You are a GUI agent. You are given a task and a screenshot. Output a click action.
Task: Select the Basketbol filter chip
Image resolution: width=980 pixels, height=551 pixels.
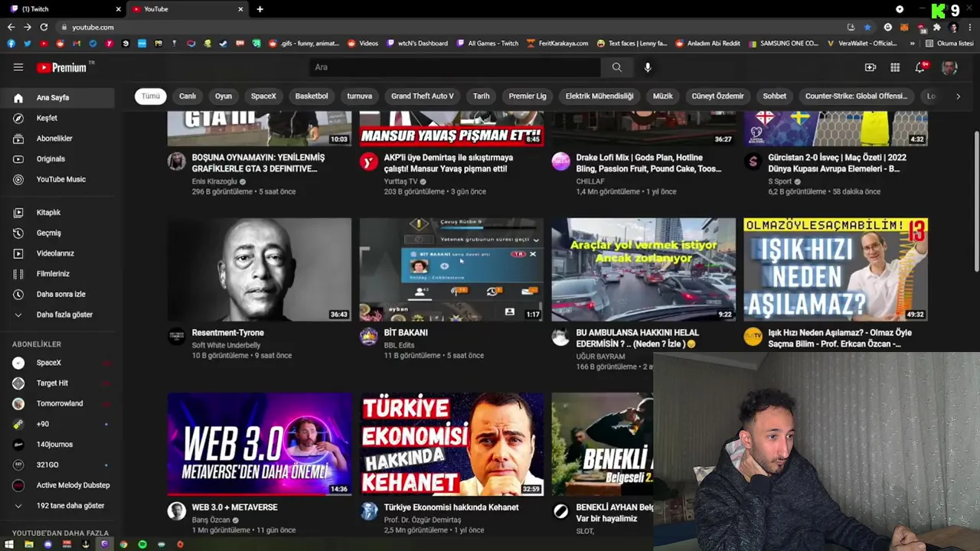tap(312, 96)
